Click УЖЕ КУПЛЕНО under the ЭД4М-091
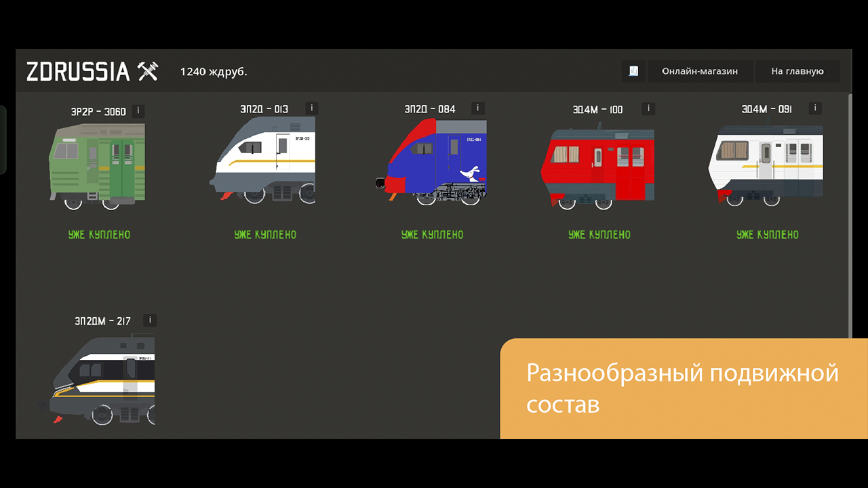 (766, 235)
